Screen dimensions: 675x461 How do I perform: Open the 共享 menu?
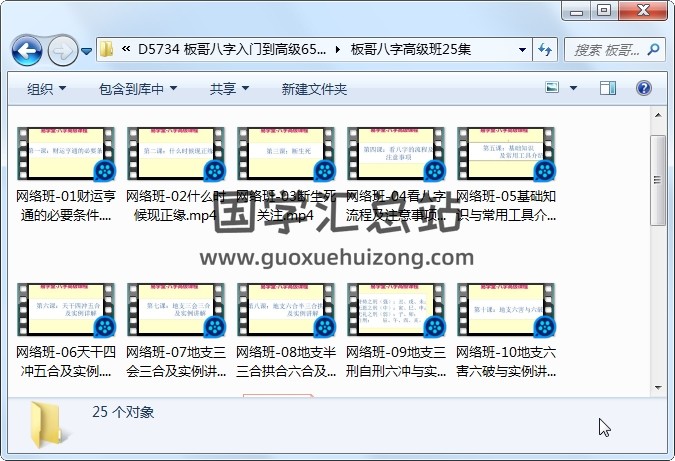coord(229,89)
